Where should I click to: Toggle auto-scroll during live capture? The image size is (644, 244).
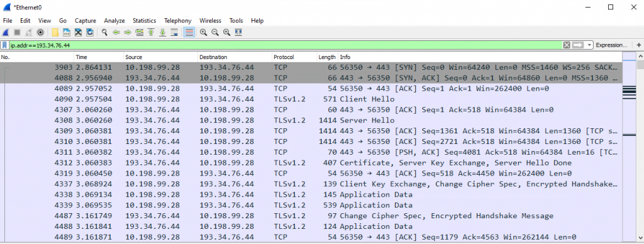174,33
